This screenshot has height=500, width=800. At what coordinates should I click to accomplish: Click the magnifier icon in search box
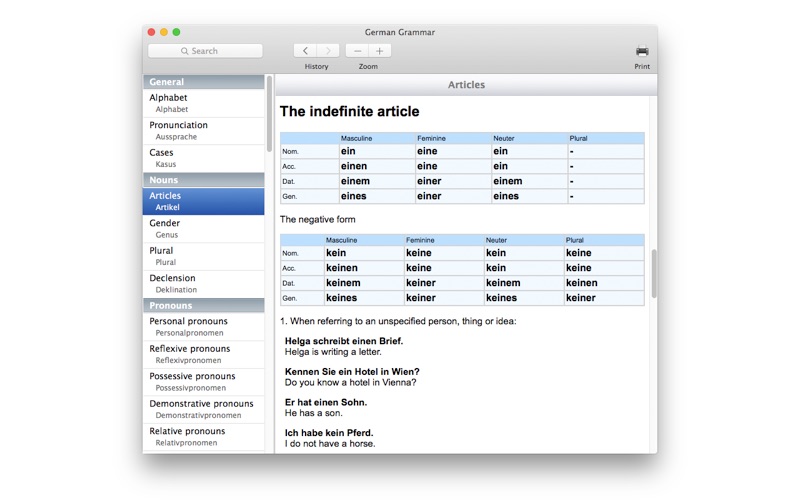185,51
